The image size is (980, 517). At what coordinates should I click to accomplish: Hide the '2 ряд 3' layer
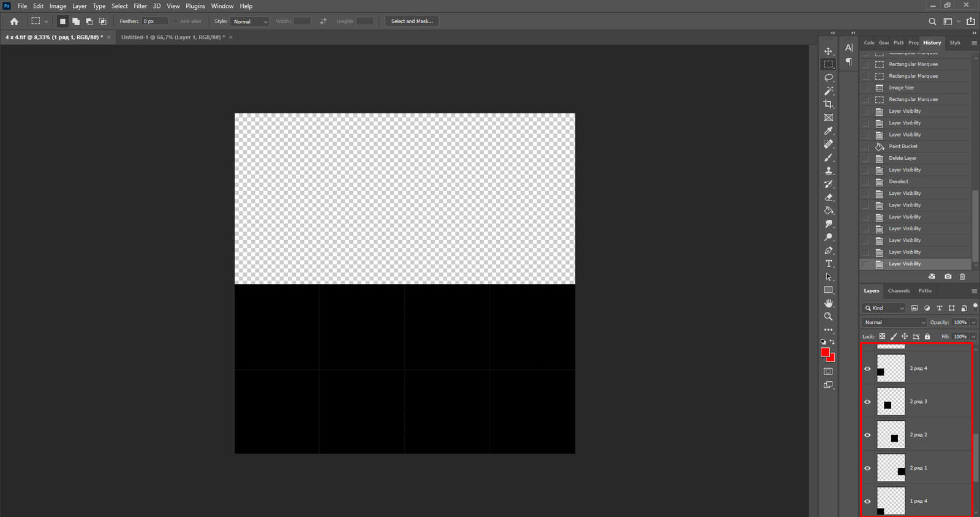click(867, 402)
